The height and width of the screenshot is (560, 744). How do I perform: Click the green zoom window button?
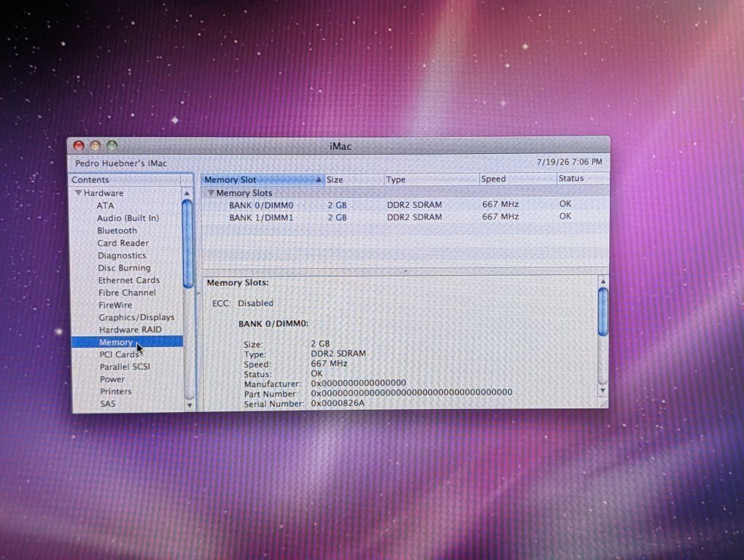point(112,146)
